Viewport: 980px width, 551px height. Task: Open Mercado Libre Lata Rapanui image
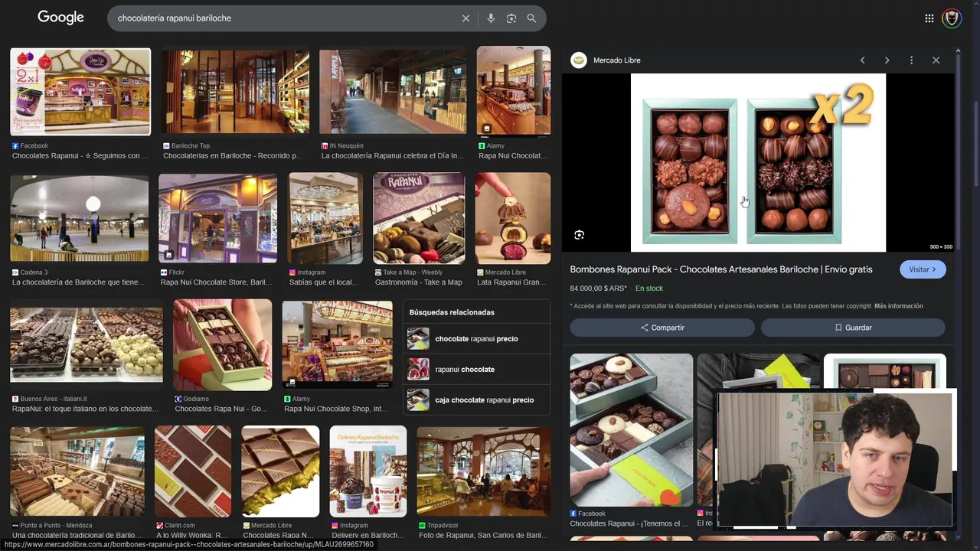513,218
